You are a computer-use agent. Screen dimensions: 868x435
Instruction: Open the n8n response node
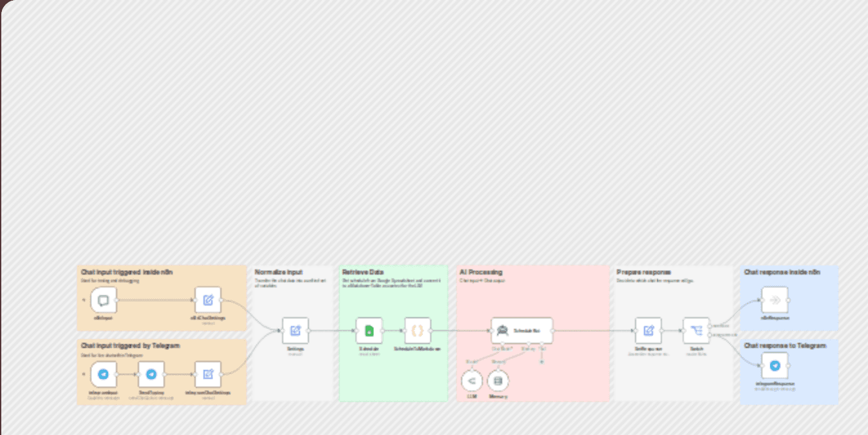coord(775,300)
